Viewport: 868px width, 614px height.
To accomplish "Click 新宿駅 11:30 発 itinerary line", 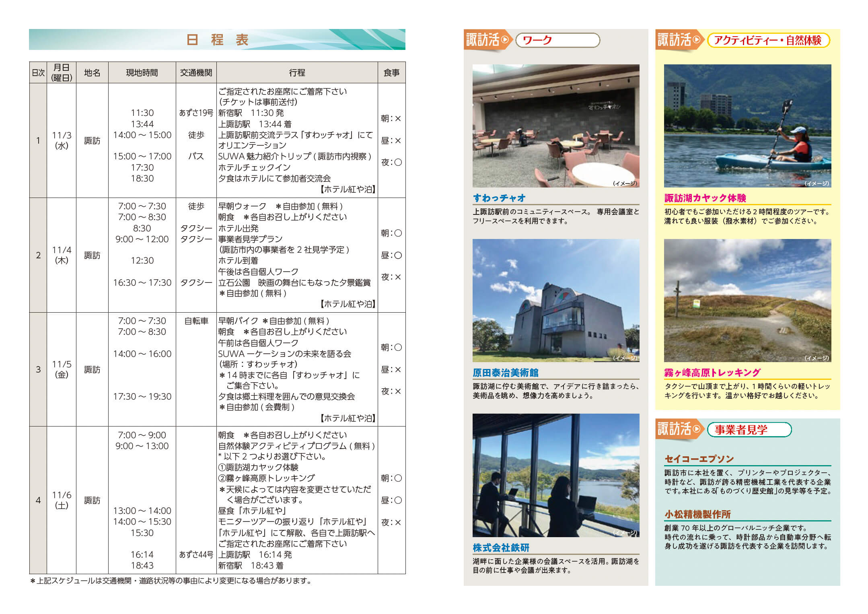I will pyautogui.click(x=251, y=113).
